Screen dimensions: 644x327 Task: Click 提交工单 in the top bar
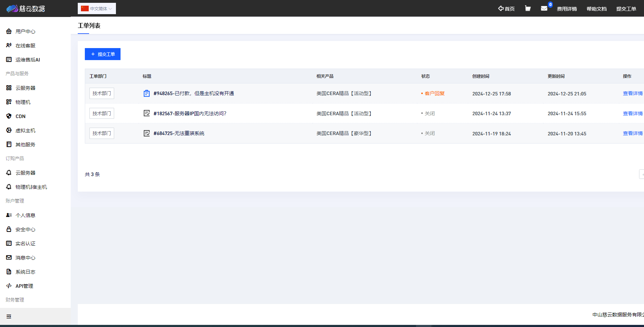click(x=626, y=9)
